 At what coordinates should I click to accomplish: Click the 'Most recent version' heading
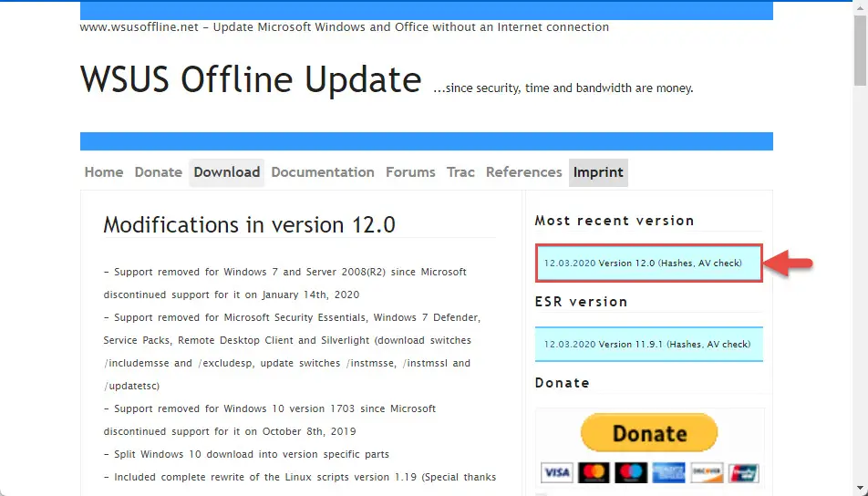click(615, 221)
